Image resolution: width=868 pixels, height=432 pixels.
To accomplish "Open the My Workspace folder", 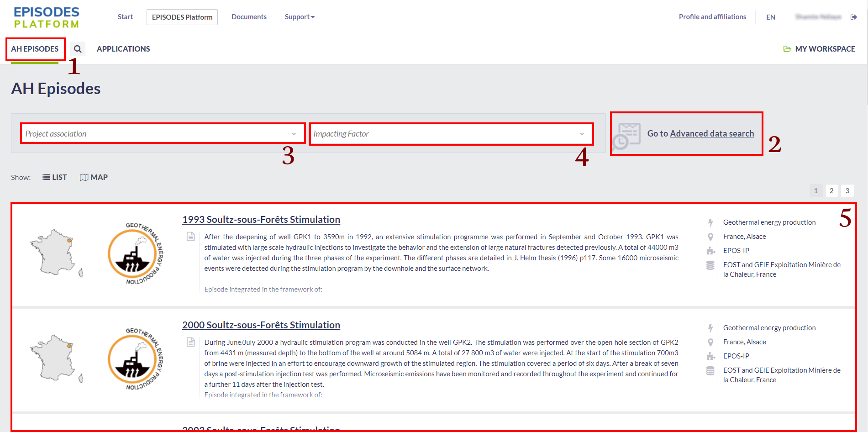I will pyautogui.click(x=819, y=49).
